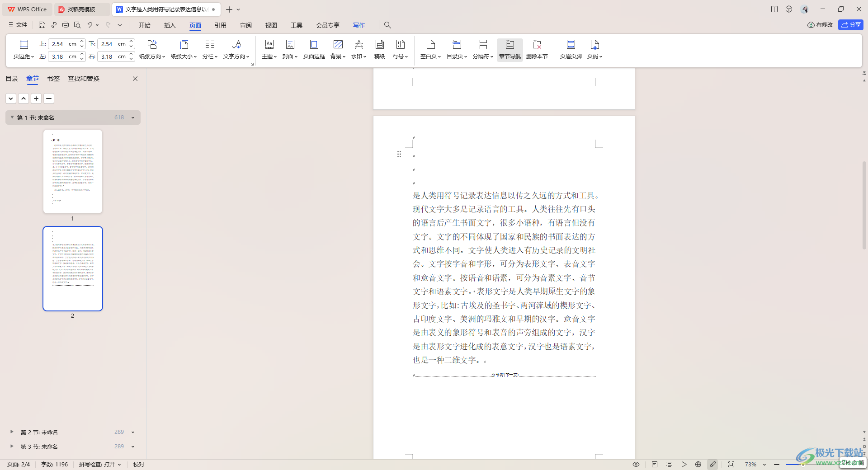The width and height of the screenshot is (868, 470).
Task: Expand 第 2 节 section tree
Action: pos(12,432)
